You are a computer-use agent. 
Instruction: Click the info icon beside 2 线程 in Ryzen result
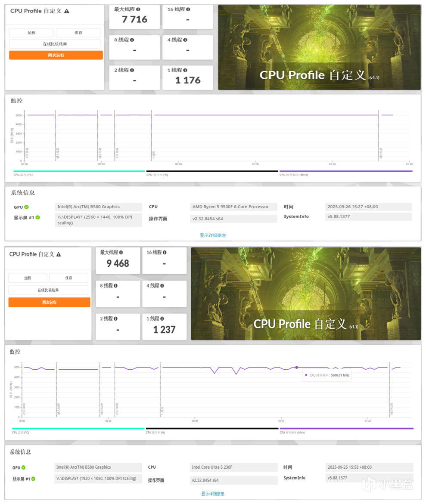[x=132, y=70]
